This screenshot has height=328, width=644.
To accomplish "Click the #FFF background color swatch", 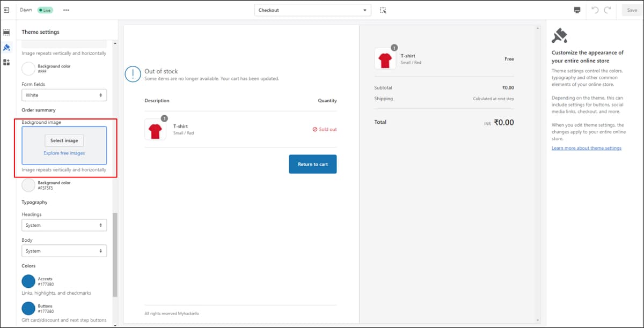I will [x=28, y=69].
